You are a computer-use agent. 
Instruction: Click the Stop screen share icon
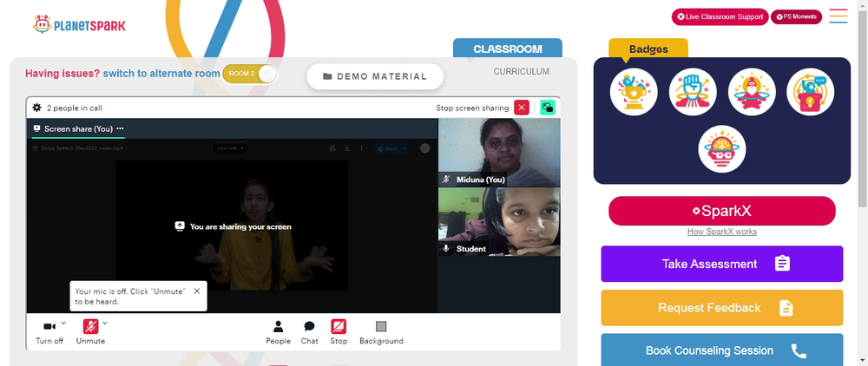[339, 327]
